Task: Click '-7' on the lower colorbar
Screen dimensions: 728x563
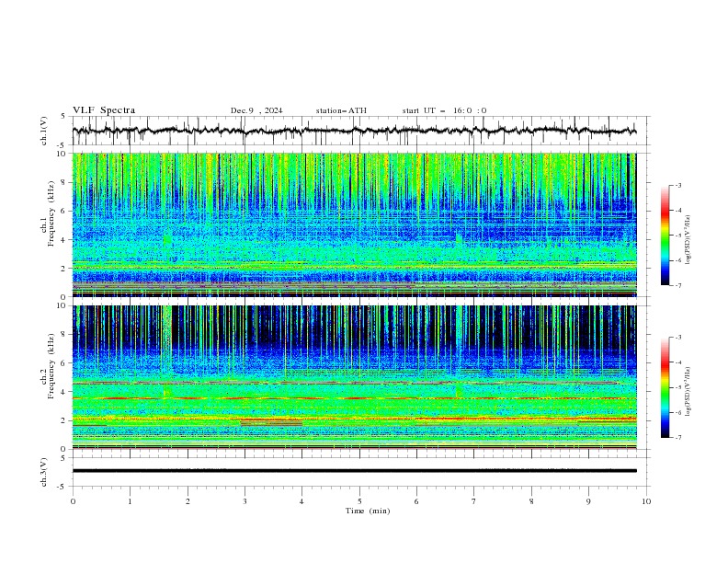Action: pos(678,438)
